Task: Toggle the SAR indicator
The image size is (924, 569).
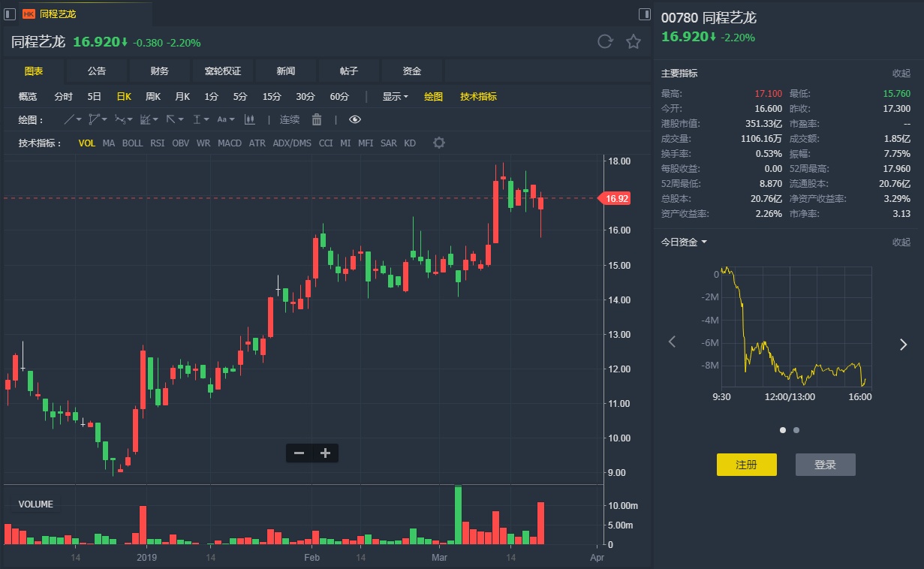Action: [x=389, y=143]
